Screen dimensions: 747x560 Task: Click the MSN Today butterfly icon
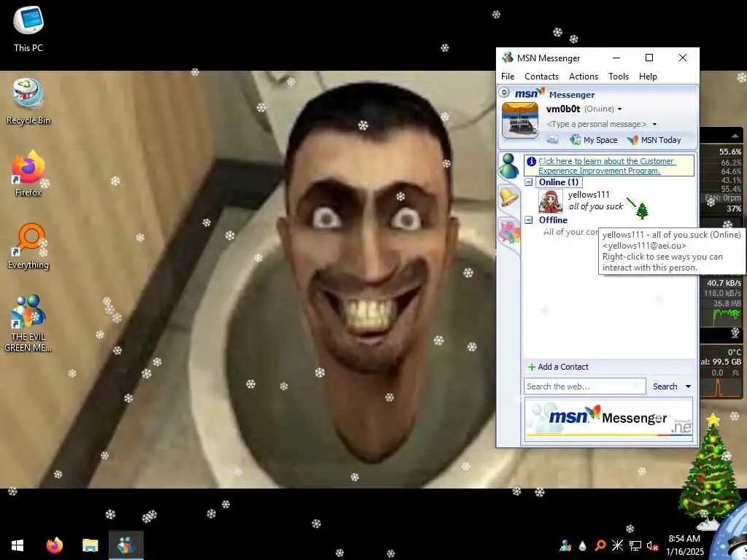[x=632, y=140]
